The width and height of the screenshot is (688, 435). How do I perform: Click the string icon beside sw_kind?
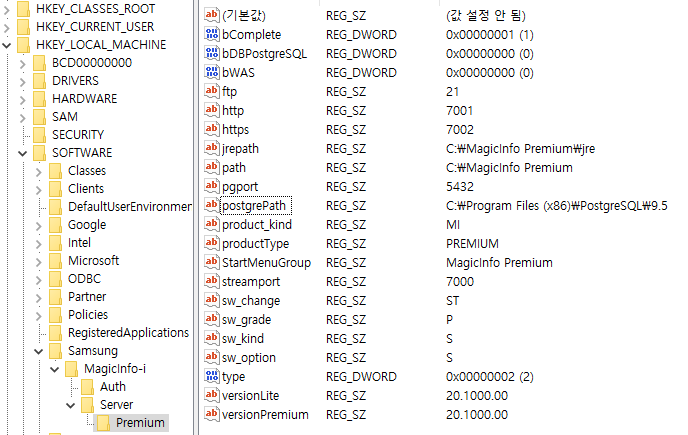point(211,338)
